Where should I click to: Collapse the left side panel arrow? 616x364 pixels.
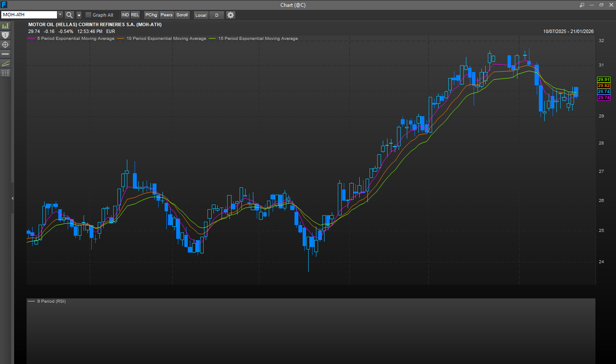[x=12, y=198]
